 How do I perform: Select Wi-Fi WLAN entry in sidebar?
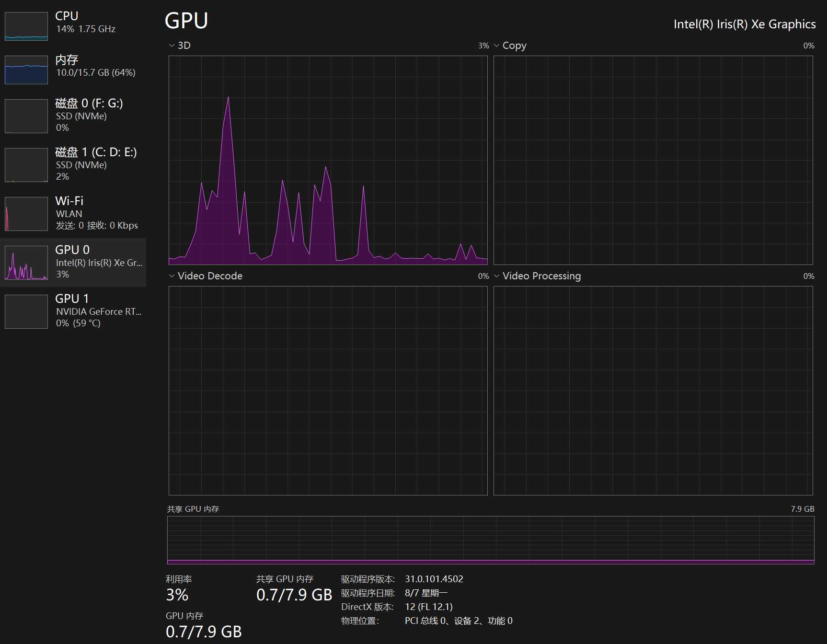pyautogui.click(x=69, y=201)
